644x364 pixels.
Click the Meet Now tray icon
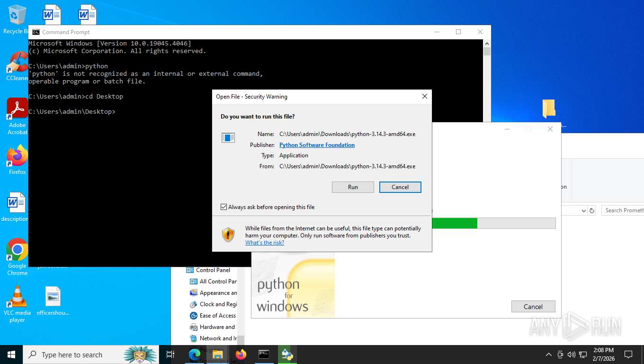(560, 355)
